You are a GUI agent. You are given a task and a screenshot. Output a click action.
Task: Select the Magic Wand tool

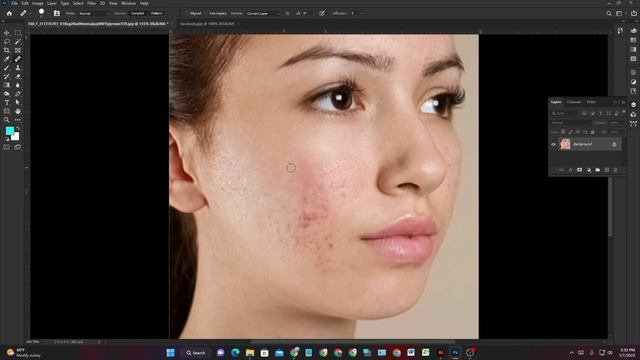pyautogui.click(x=18, y=41)
